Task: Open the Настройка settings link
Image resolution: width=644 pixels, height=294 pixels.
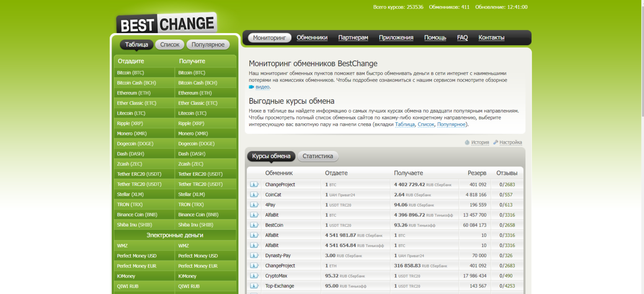Action: [x=511, y=142]
